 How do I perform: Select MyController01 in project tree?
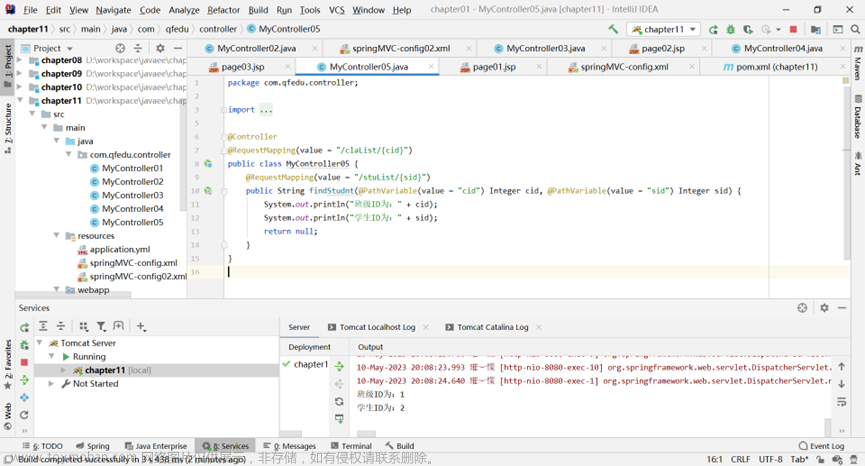pyautogui.click(x=126, y=168)
